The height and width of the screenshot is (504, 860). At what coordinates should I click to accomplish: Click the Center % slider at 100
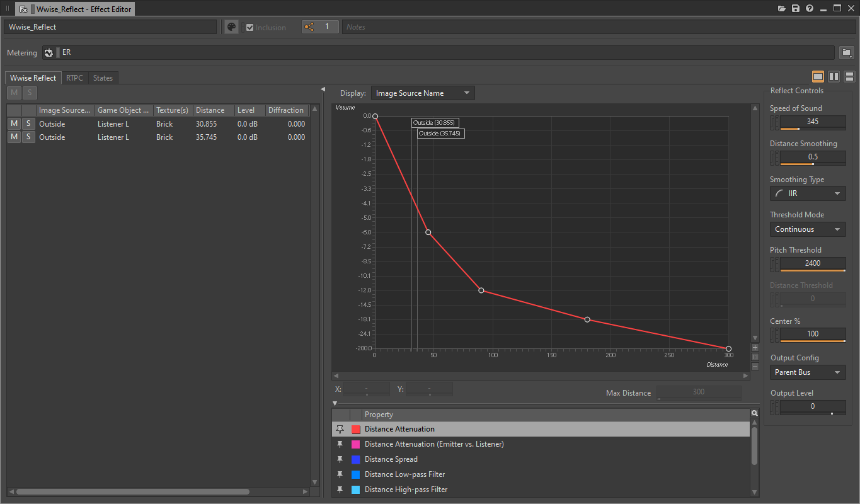[813, 335]
